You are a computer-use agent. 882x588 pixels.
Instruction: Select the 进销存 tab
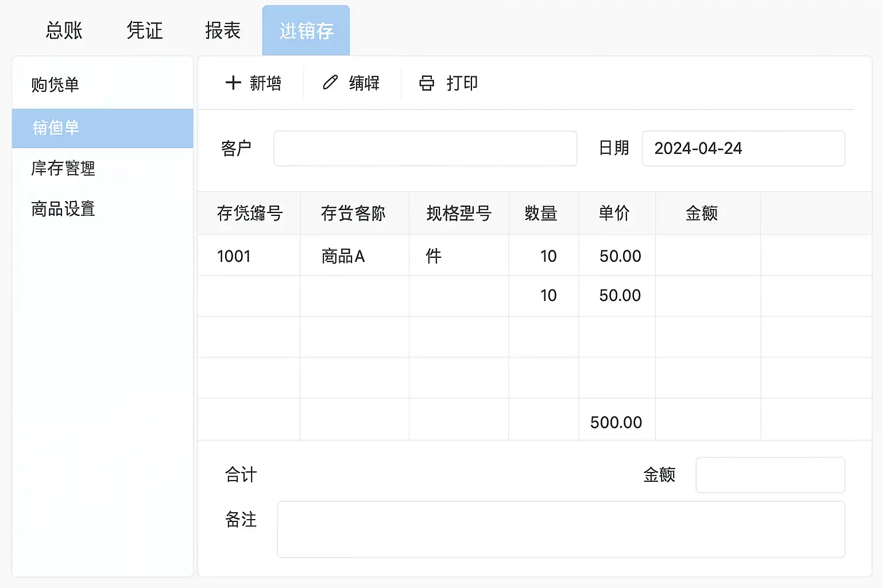click(306, 30)
